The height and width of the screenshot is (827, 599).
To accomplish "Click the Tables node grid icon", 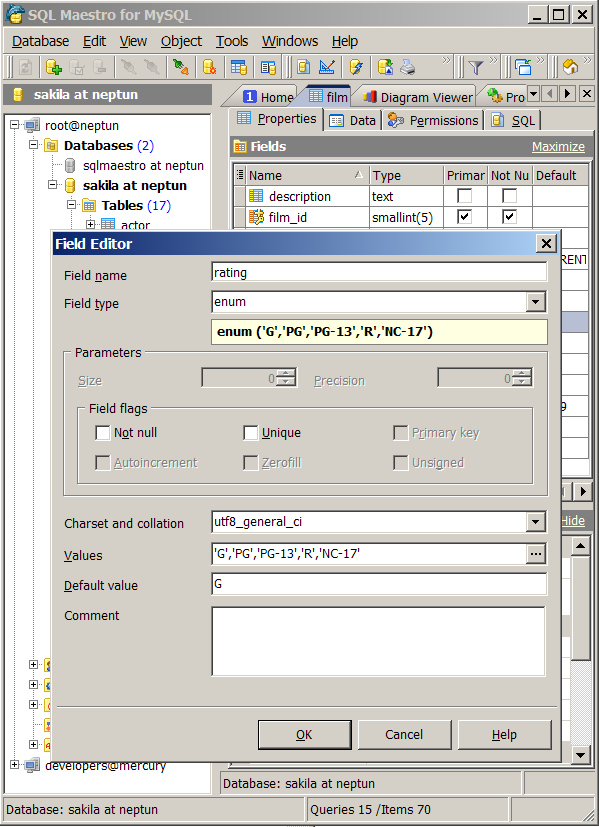I will pos(89,205).
